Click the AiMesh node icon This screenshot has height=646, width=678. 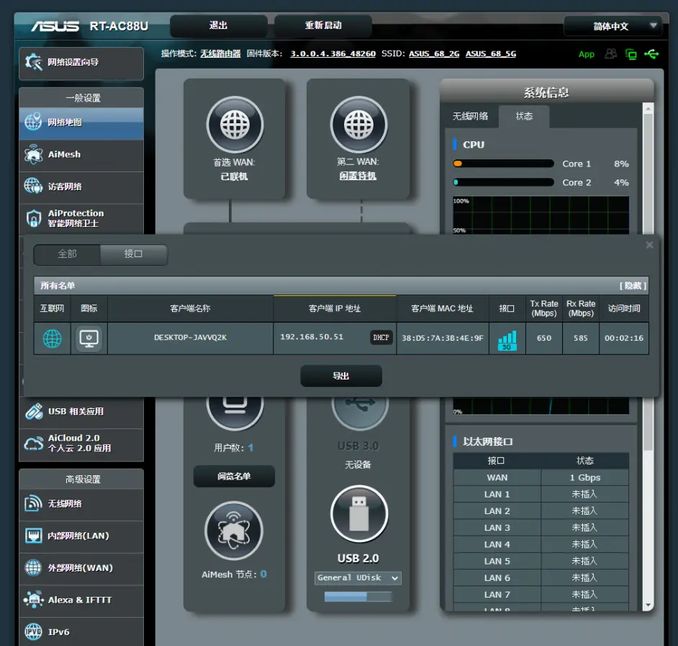click(234, 530)
